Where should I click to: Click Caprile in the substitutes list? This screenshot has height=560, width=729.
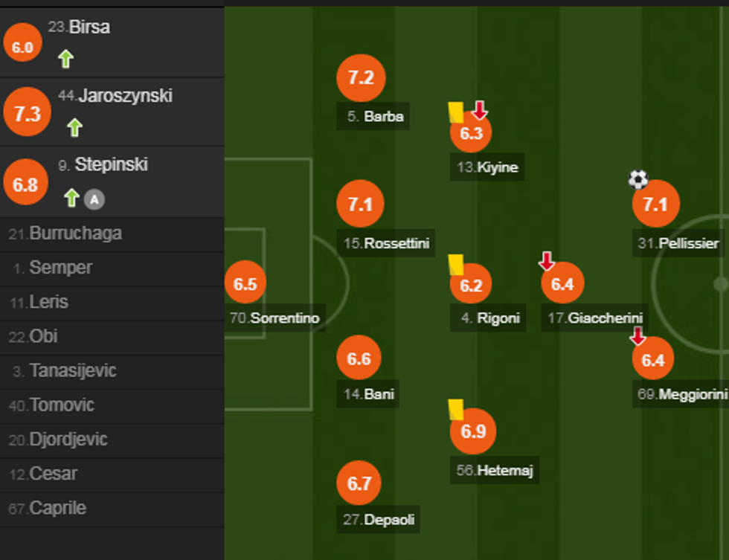coord(57,509)
